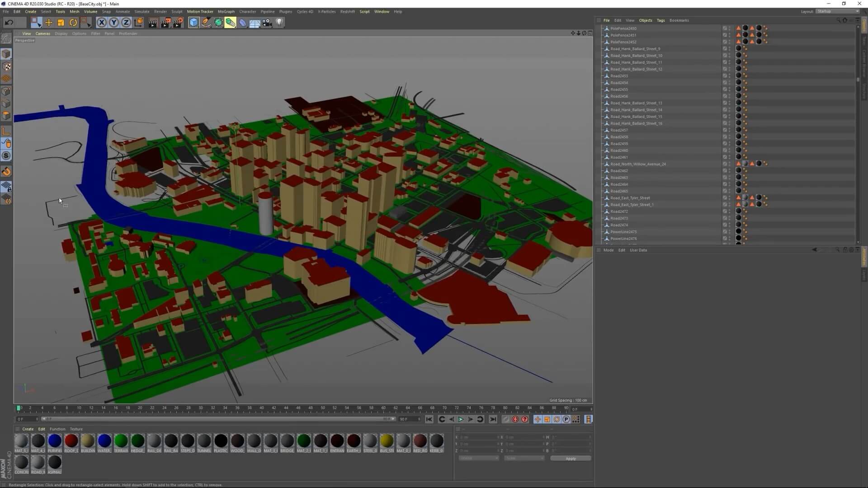Select Road_East_Tyler_Street object in list
This screenshot has width=868, height=488.
[x=630, y=198]
